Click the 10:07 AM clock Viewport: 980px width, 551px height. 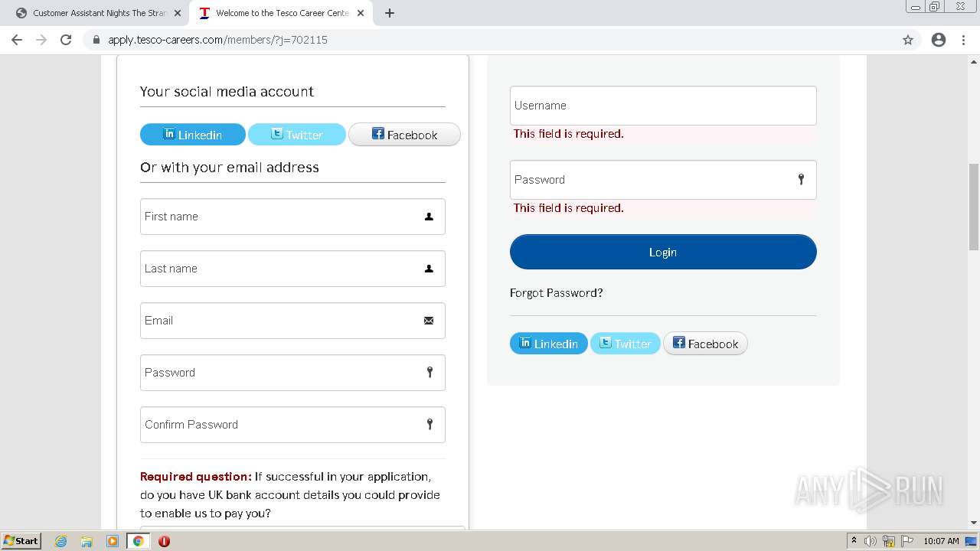[941, 541]
